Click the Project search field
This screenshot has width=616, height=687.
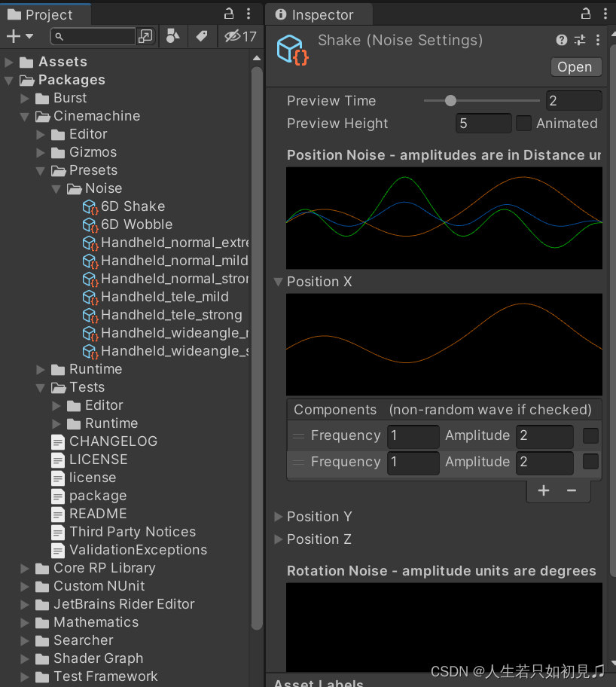[93, 36]
